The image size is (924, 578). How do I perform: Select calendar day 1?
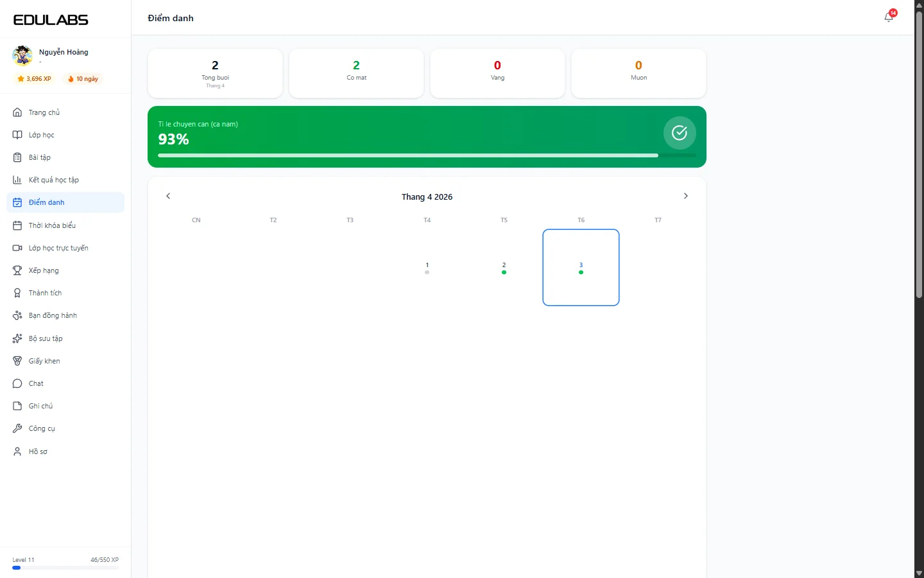427,267
